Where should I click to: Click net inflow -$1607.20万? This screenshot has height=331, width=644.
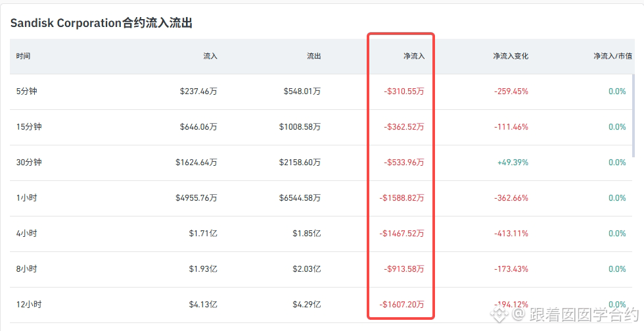[402, 305]
